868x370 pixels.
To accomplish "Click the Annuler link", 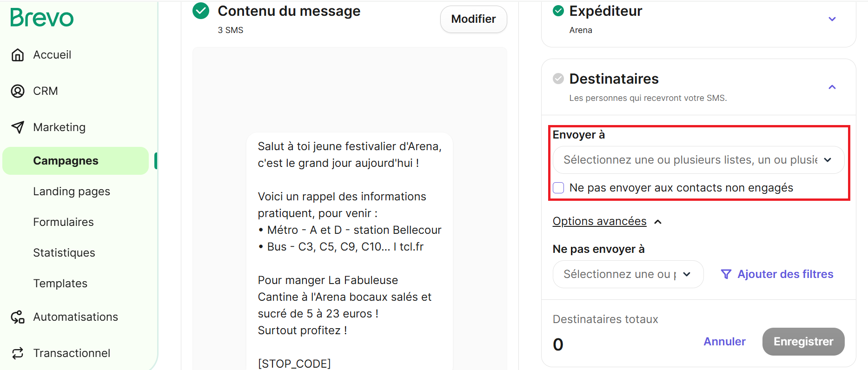I will pyautogui.click(x=724, y=342).
